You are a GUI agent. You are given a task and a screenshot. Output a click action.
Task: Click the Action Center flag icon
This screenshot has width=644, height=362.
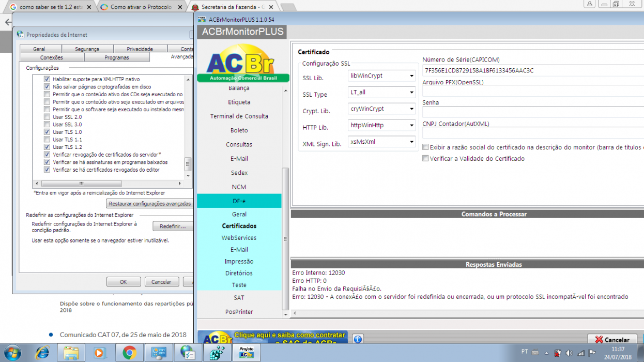pos(592,353)
